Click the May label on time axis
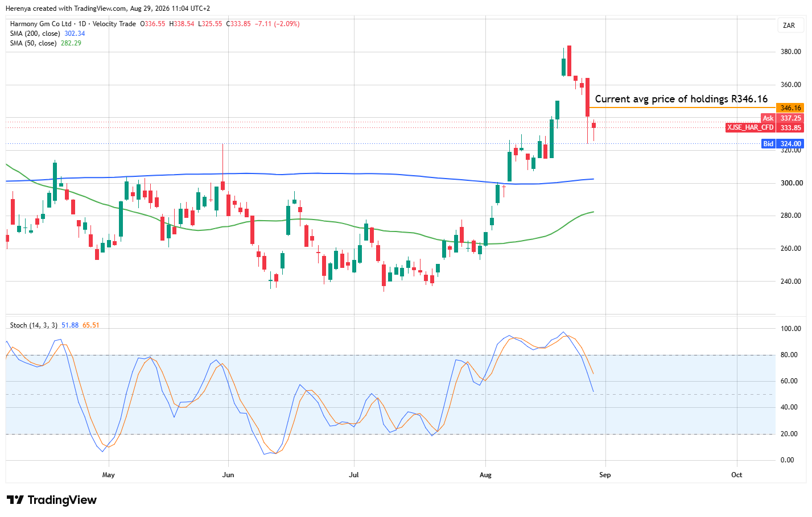The width and height of the screenshot is (812, 517). (108, 475)
